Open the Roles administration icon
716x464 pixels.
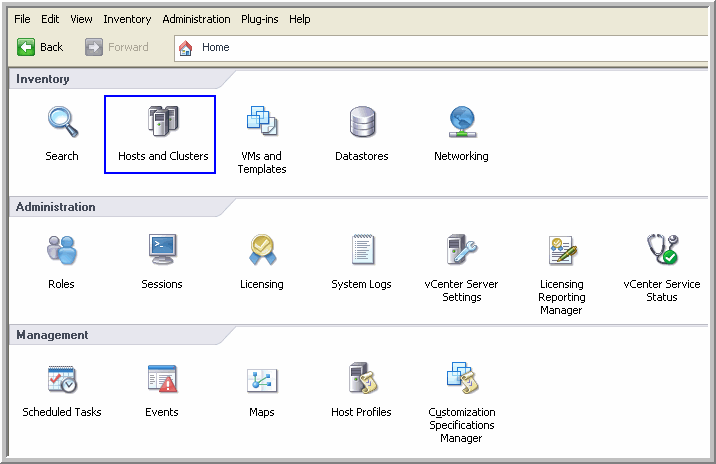[x=62, y=251]
